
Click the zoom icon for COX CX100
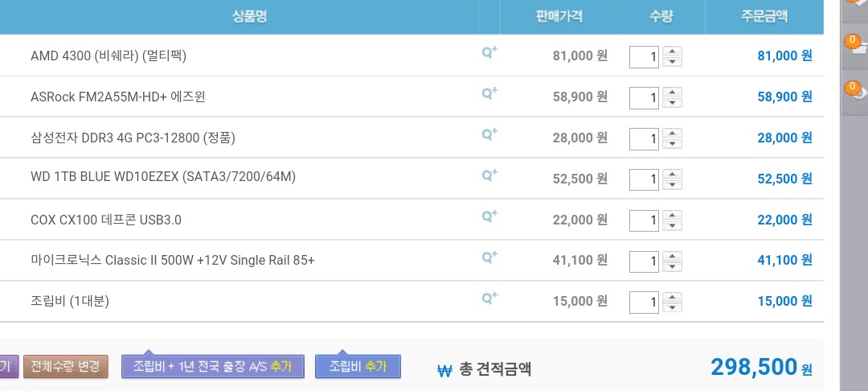pyautogui.click(x=489, y=216)
